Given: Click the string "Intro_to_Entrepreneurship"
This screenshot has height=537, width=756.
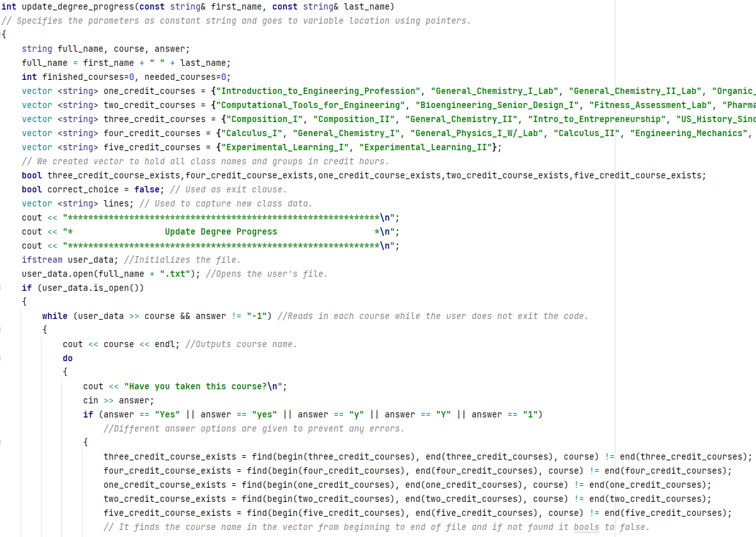Looking at the screenshot, I should point(596,119).
